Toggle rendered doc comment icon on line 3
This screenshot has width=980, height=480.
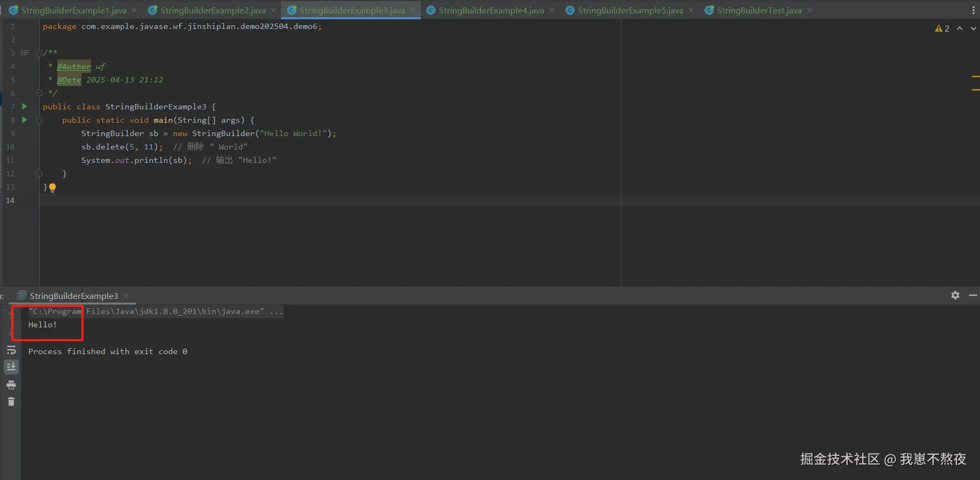point(25,52)
